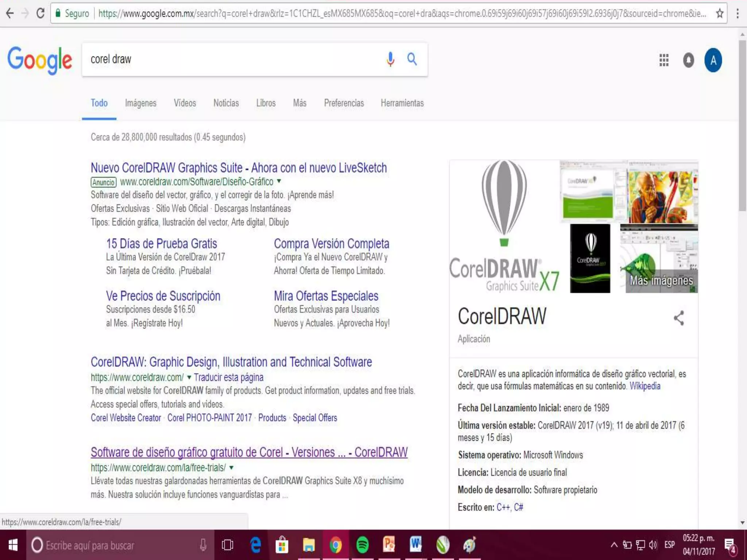Expand arrow next to coreldraw.com/la/free-trials
747x560 pixels.
[231, 467]
